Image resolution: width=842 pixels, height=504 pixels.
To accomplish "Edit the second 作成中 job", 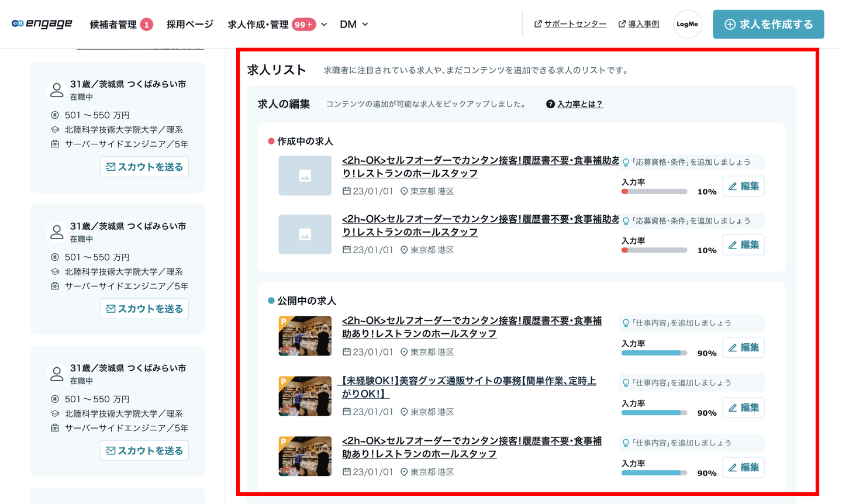I will click(743, 244).
